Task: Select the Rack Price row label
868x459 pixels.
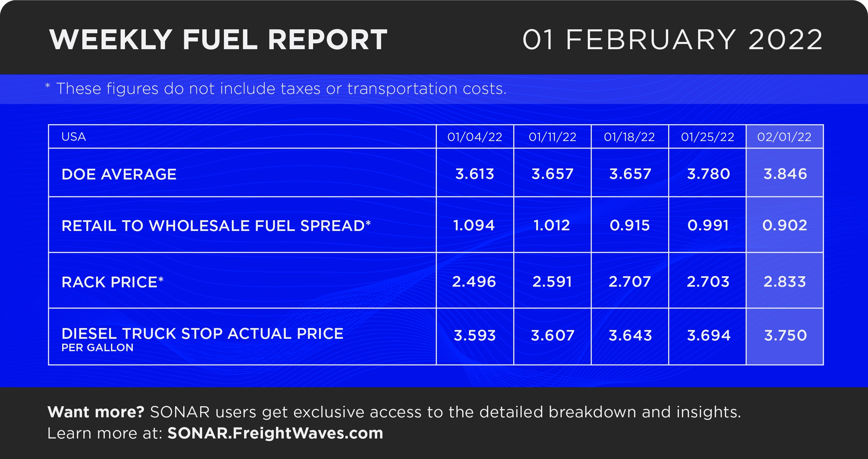Action: pyautogui.click(x=113, y=282)
